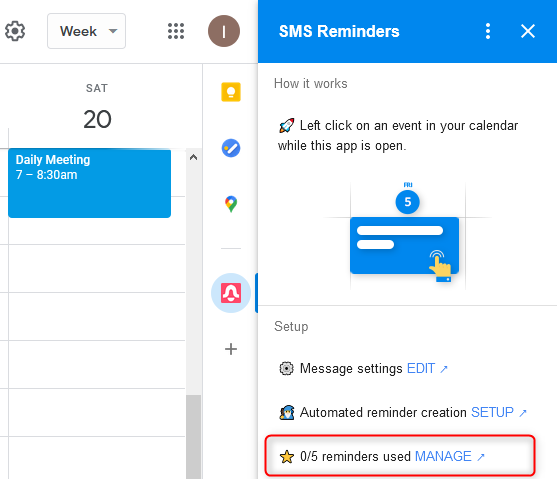Open the account avatar labeled I

tap(224, 31)
